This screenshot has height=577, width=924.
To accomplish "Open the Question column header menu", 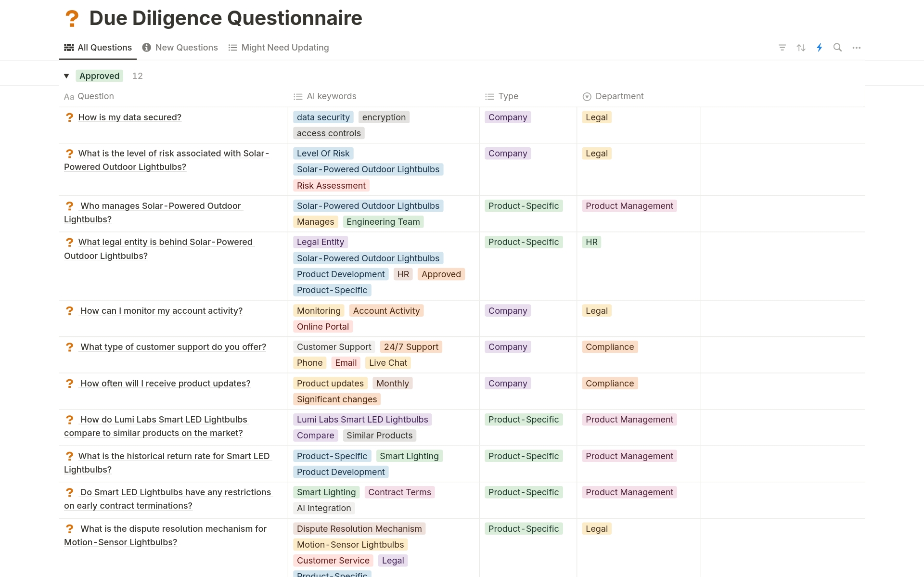I will coord(95,96).
